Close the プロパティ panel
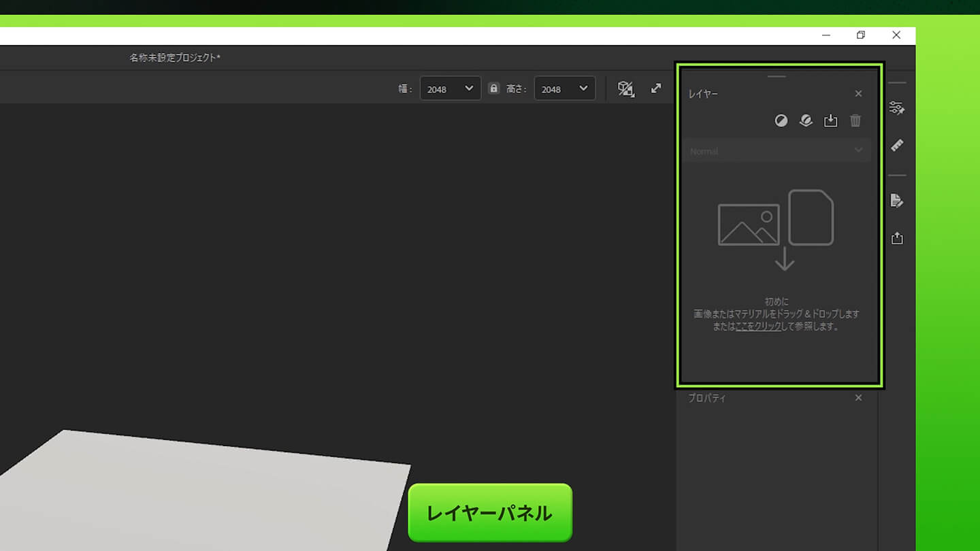The height and width of the screenshot is (551, 980). click(858, 398)
